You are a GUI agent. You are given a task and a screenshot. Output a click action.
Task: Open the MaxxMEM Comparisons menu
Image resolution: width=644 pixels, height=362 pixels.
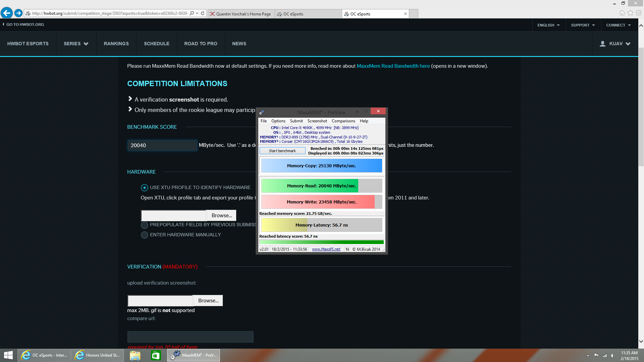coord(343,121)
